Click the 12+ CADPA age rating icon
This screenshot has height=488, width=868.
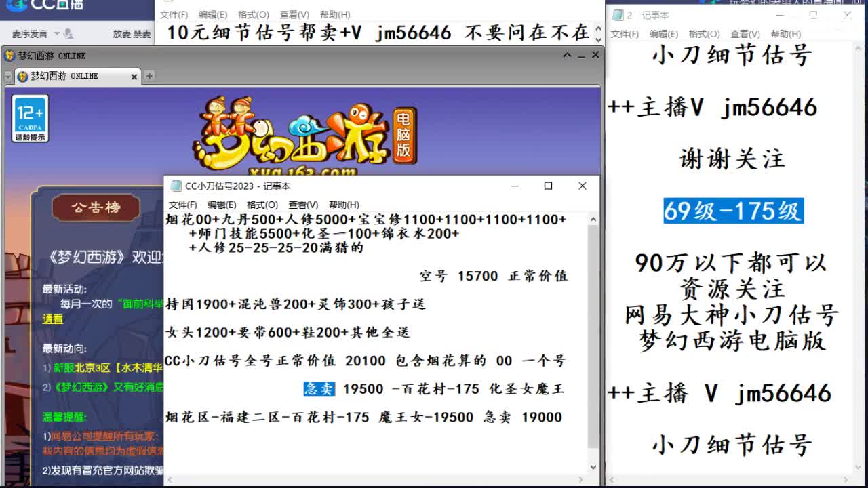point(31,119)
